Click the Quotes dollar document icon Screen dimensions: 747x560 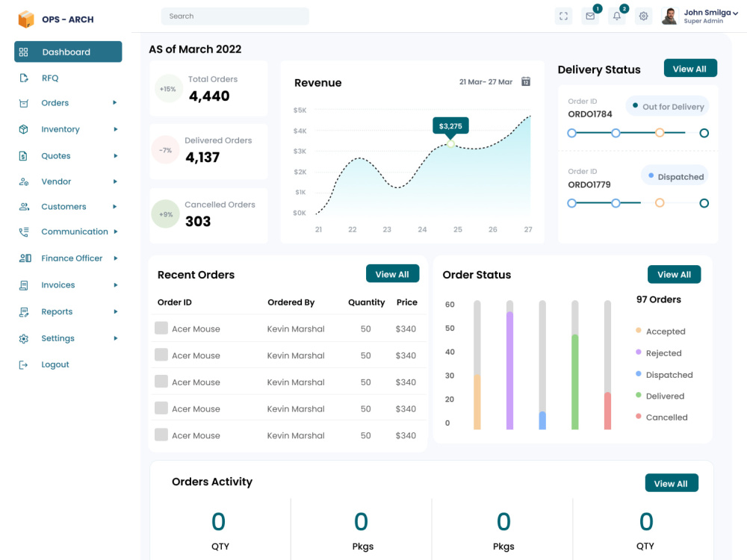tap(23, 156)
